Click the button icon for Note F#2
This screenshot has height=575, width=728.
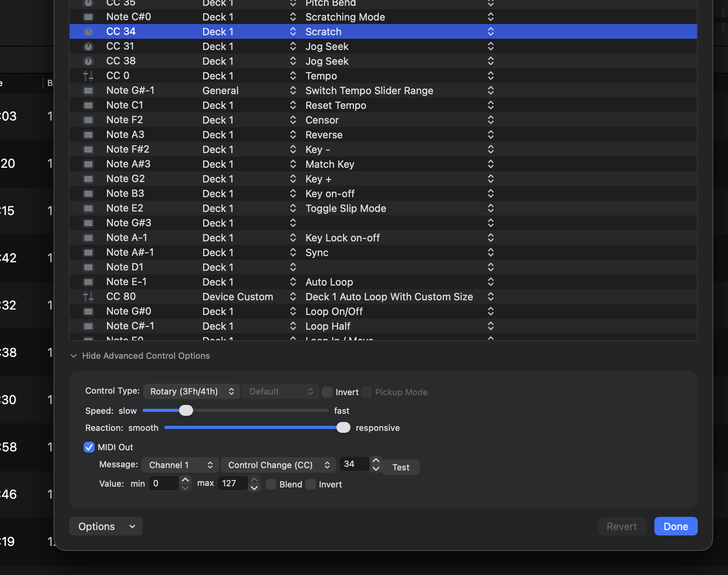[x=88, y=150]
